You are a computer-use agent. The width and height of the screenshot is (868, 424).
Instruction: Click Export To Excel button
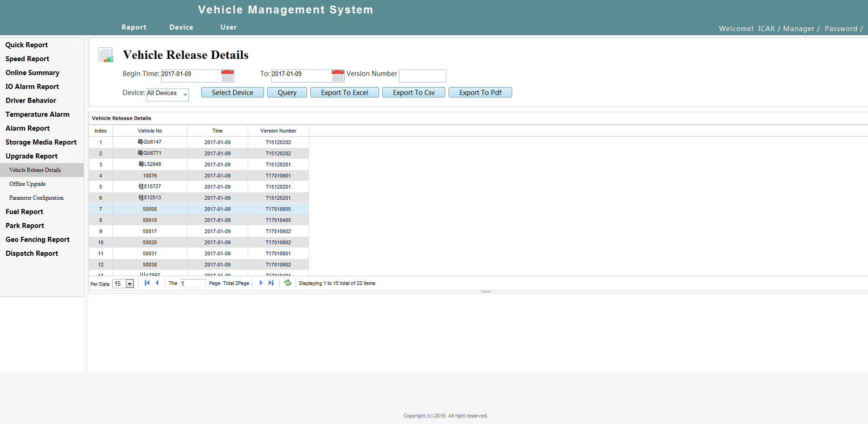click(x=345, y=92)
